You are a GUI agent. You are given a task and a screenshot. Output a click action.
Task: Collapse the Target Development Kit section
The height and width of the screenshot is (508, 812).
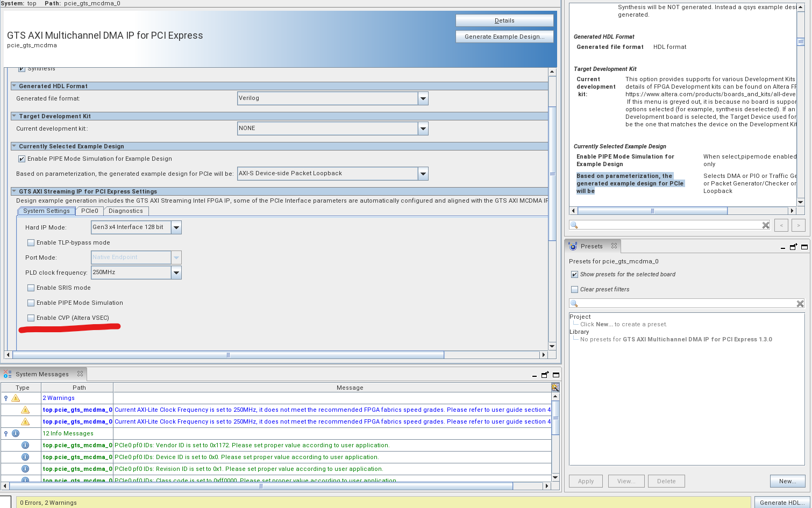click(14, 116)
